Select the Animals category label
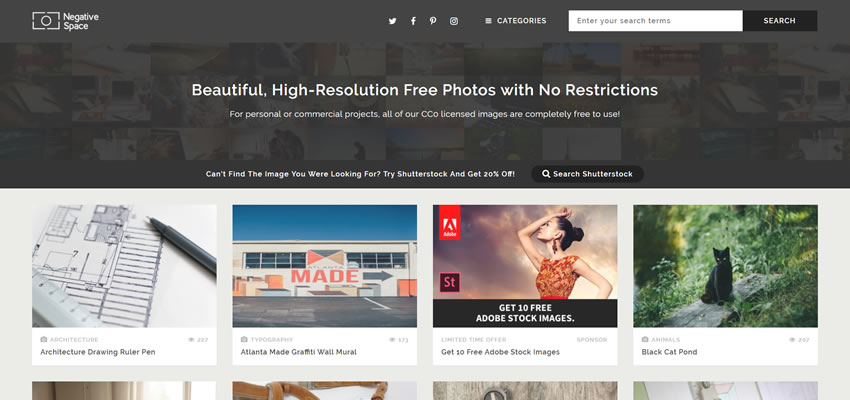Screen dimensions: 850x400 (x=665, y=340)
